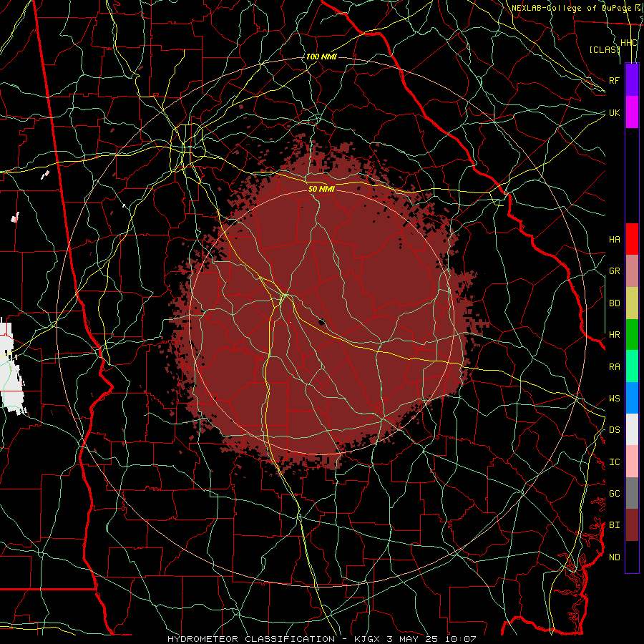
Task: Click the RA legend label
Action: point(615,367)
